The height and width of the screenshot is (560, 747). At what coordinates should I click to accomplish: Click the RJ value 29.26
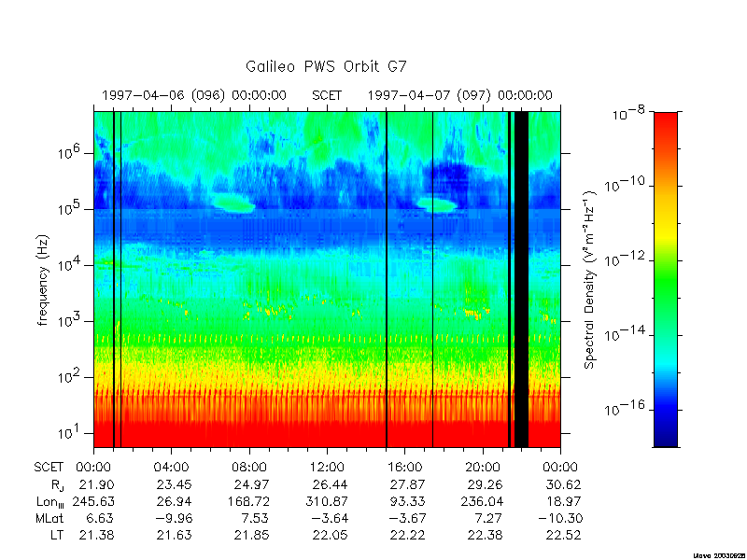click(486, 484)
